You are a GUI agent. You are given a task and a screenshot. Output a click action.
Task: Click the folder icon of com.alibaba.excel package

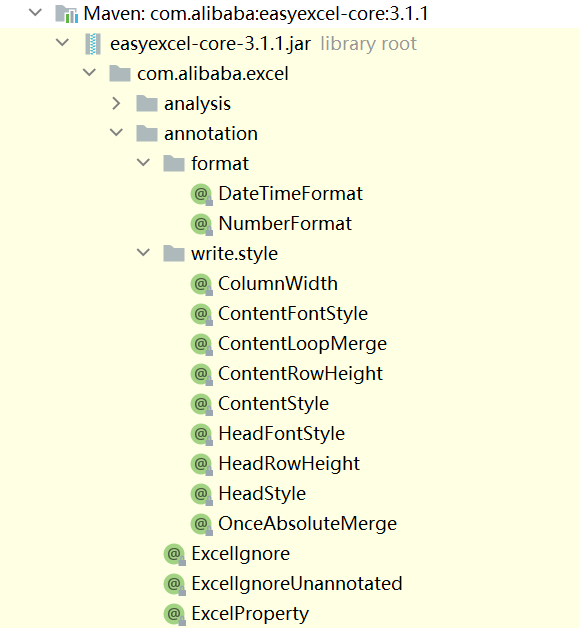tap(120, 74)
